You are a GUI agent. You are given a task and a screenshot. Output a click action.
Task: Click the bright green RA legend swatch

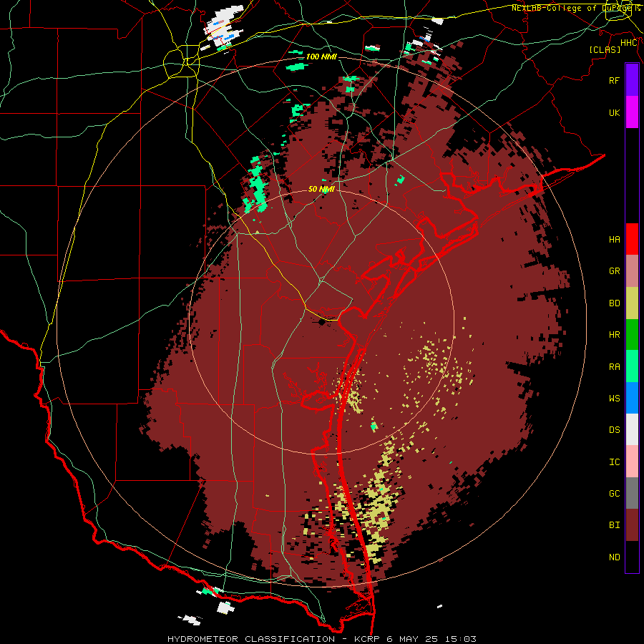tap(632, 366)
